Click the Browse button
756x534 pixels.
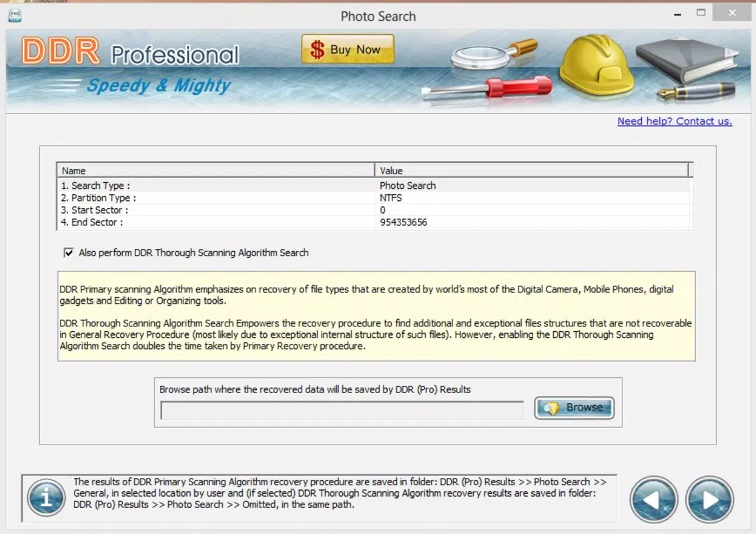click(x=574, y=408)
